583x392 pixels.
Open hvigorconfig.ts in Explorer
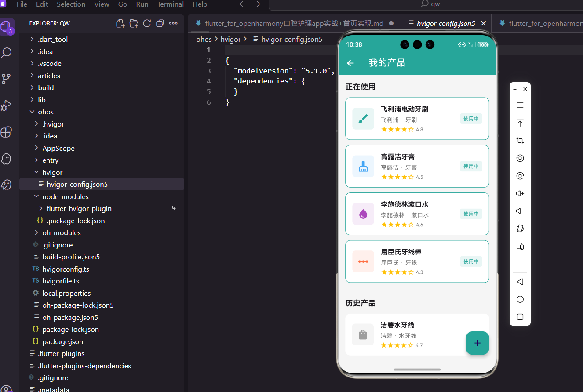coord(102,269)
